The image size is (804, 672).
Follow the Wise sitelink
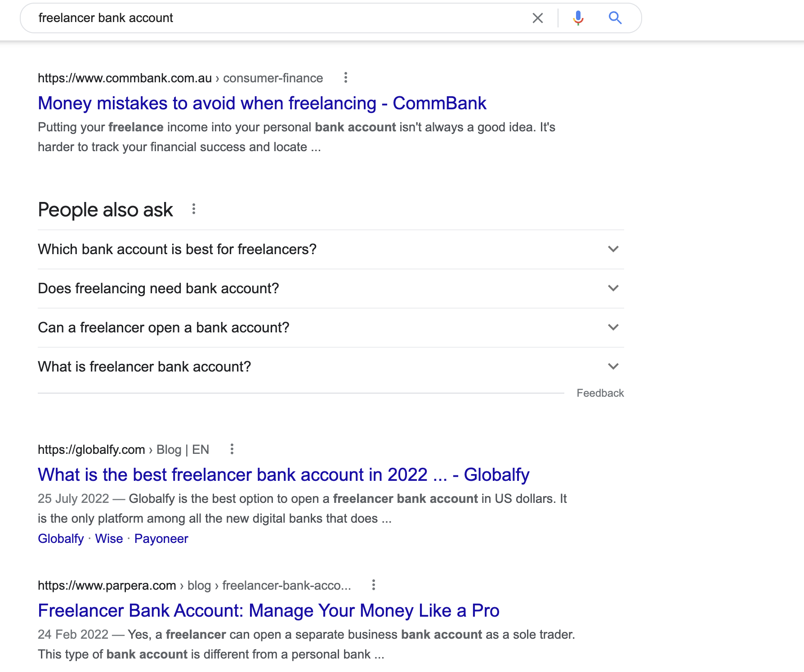tap(109, 538)
